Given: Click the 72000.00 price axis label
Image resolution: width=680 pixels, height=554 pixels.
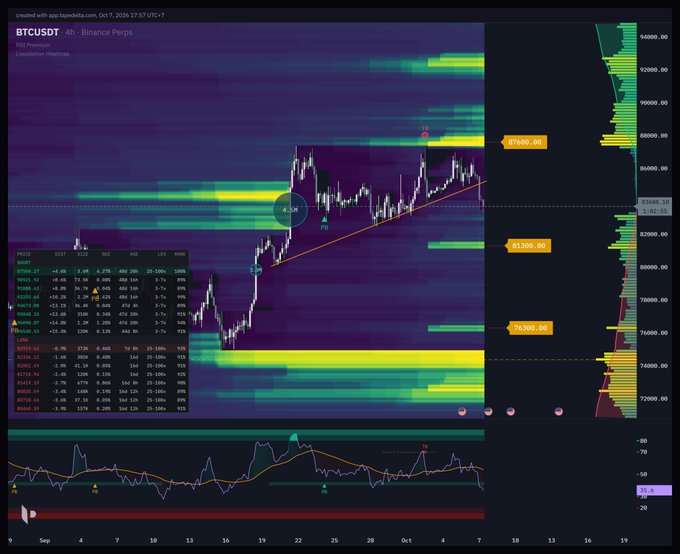Looking at the screenshot, I should 654,398.
